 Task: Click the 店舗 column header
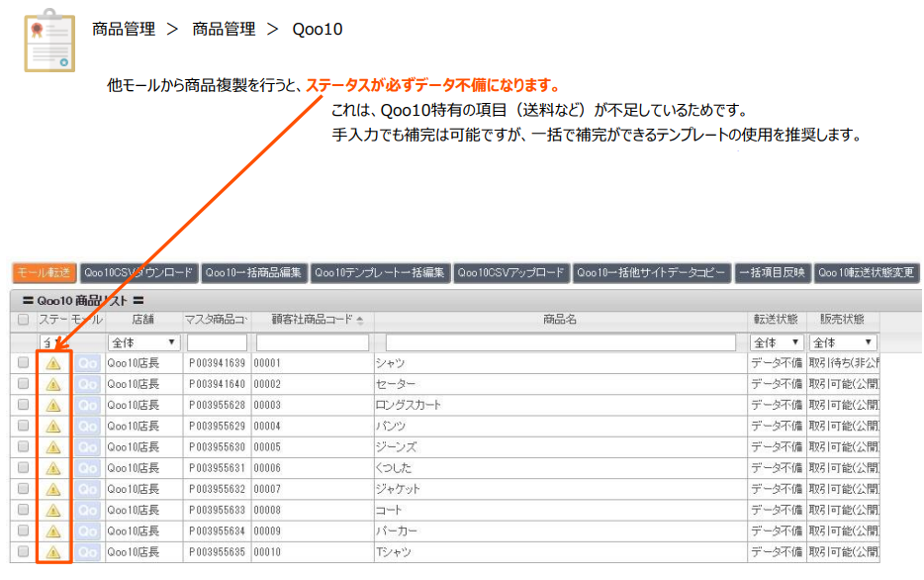coord(143,320)
